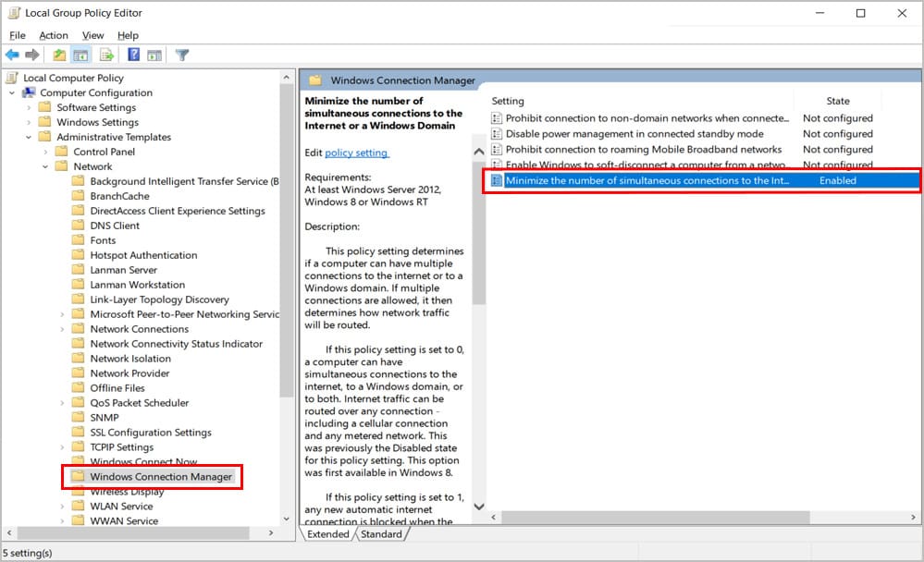Expand the QoS Packet Scheduler node
This screenshot has width=924, height=562.
click(x=62, y=403)
